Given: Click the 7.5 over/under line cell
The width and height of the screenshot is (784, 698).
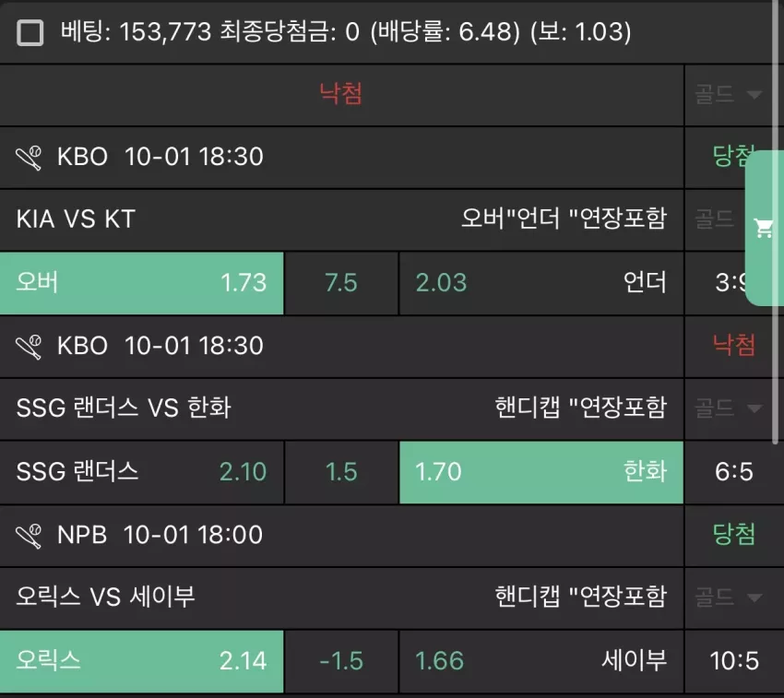Looking at the screenshot, I should point(341,283).
